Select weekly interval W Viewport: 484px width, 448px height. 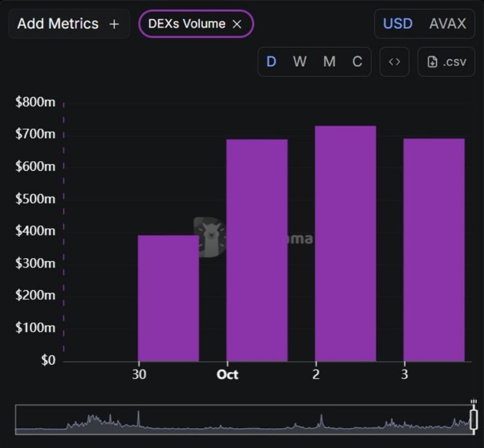click(300, 62)
